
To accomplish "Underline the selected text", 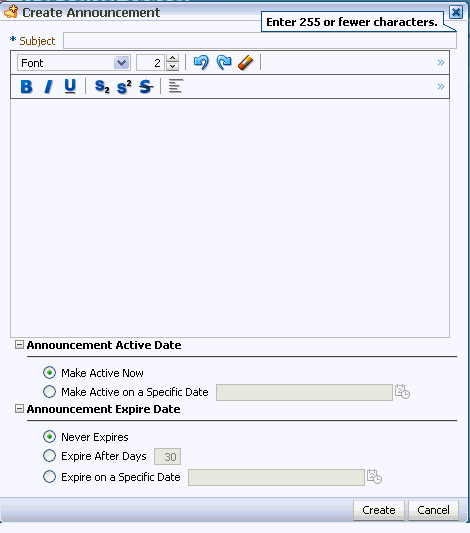I will point(70,86).
